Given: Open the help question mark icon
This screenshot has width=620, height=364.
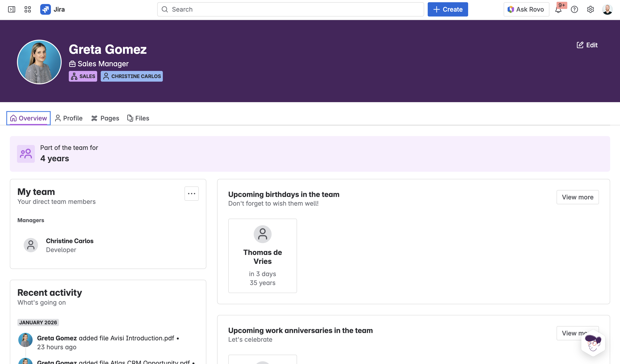Looking at the screenshot, I should pyautogui.click(x=574, y=9).
